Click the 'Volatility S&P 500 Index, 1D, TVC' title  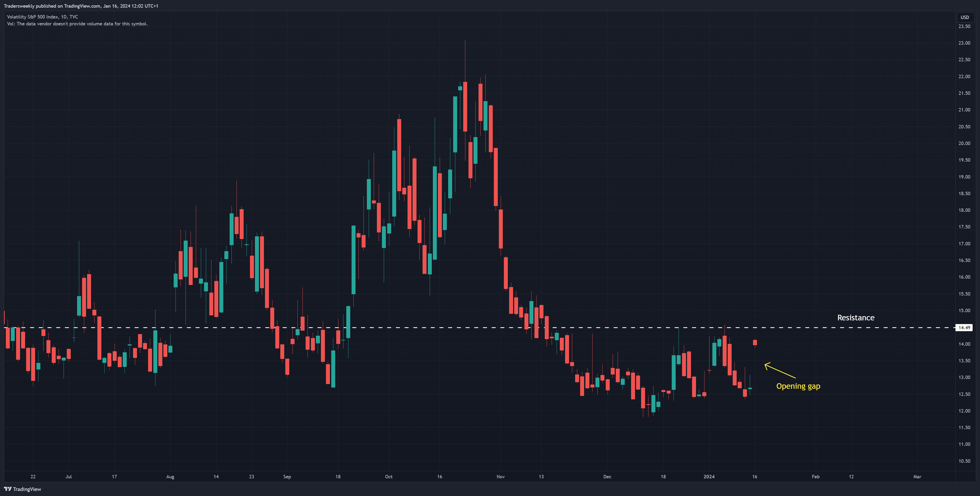(x=42, y=17)
